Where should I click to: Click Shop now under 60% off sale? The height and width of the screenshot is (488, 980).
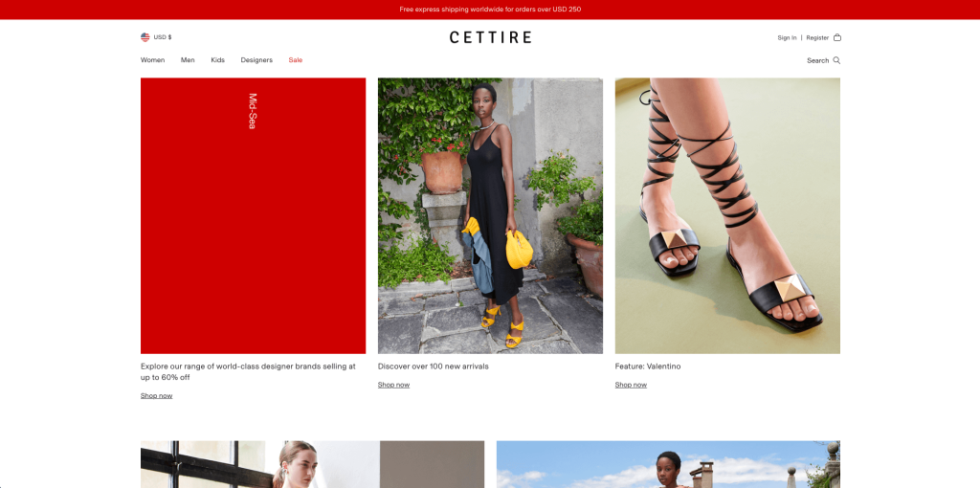click(156, 395)
